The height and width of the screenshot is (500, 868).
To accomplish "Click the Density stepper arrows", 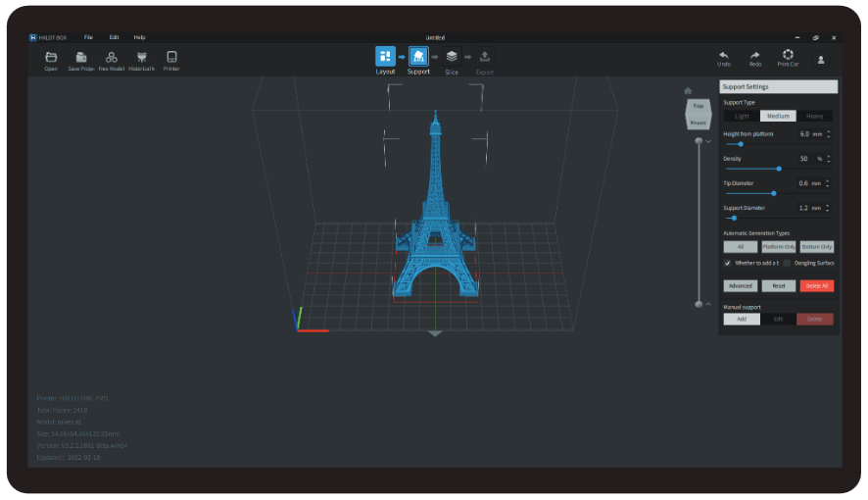I will point(829,159).
